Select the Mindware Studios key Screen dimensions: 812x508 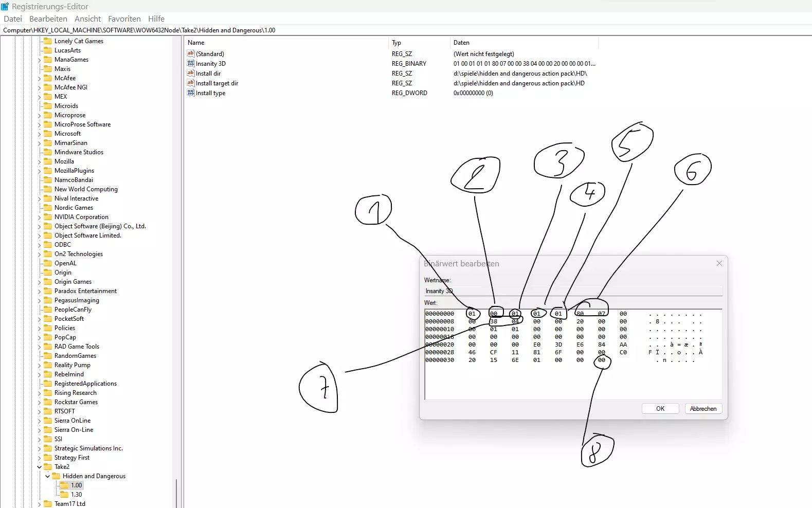pos(79,152)
